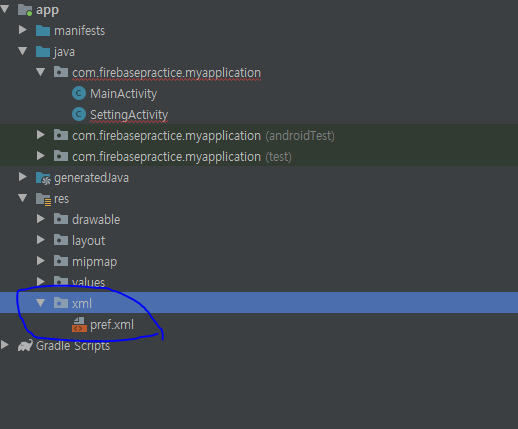Image resolution: width=518 pixels, height=429 pixels.
Task: Collapse the xml folder arrow
Action: coord(41,303)
